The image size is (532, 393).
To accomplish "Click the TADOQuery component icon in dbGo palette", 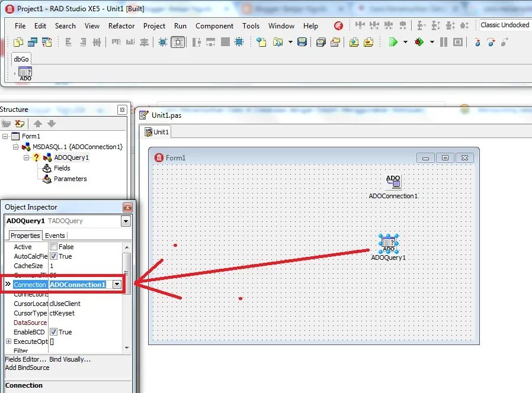I will pyautogui.click(x=25, y=73).
